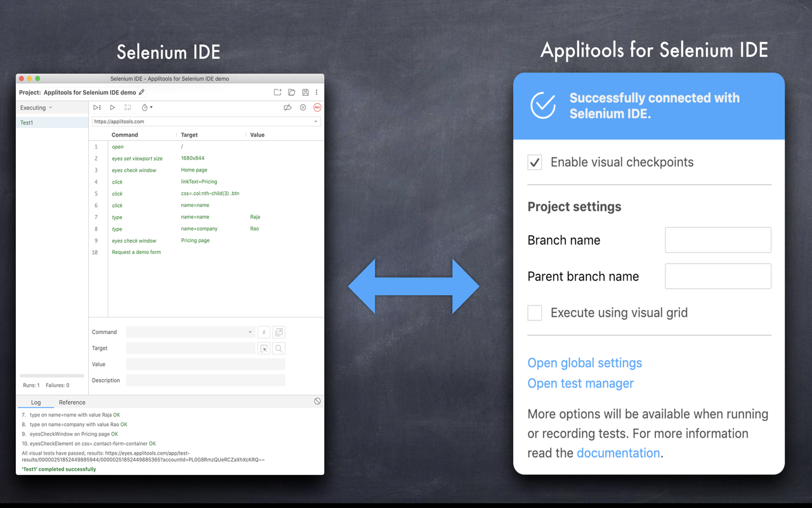
Task: Click the Value input field in editor
Action: pos(206,364)
